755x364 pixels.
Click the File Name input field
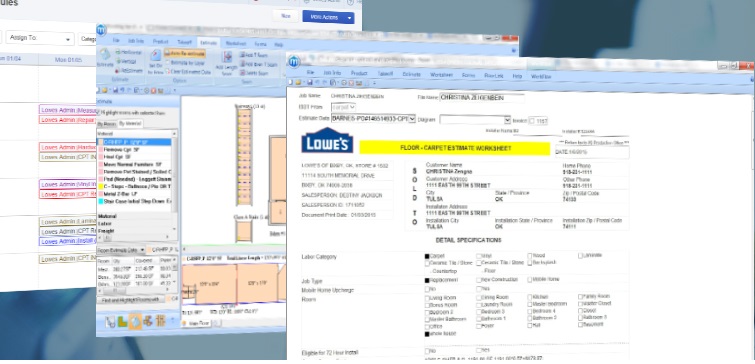(482, 98)
